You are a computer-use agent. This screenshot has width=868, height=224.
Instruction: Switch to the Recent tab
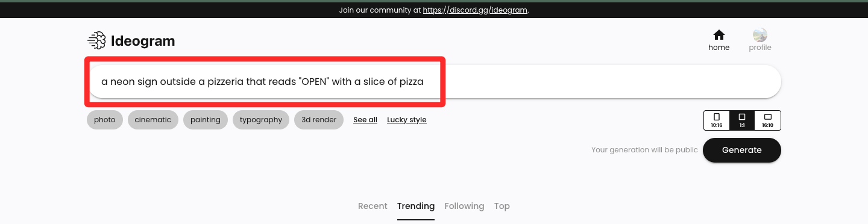(373, 206)
